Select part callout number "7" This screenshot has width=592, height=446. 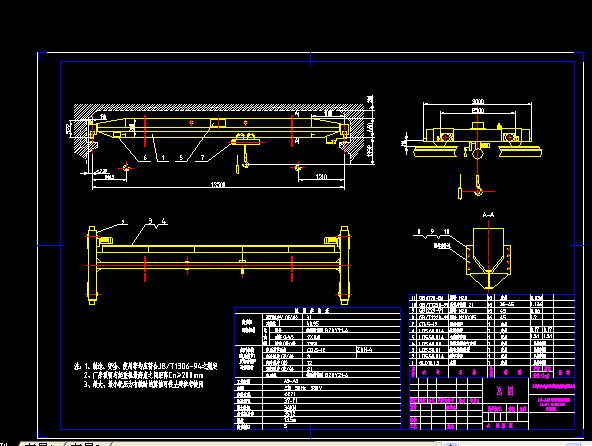(x=202, y=158)
